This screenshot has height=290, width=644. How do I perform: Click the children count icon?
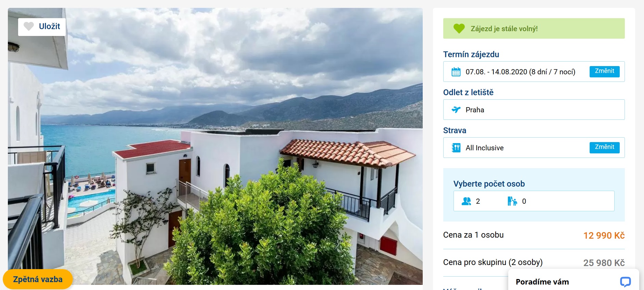pyautogui.click(x=512, y=201)
